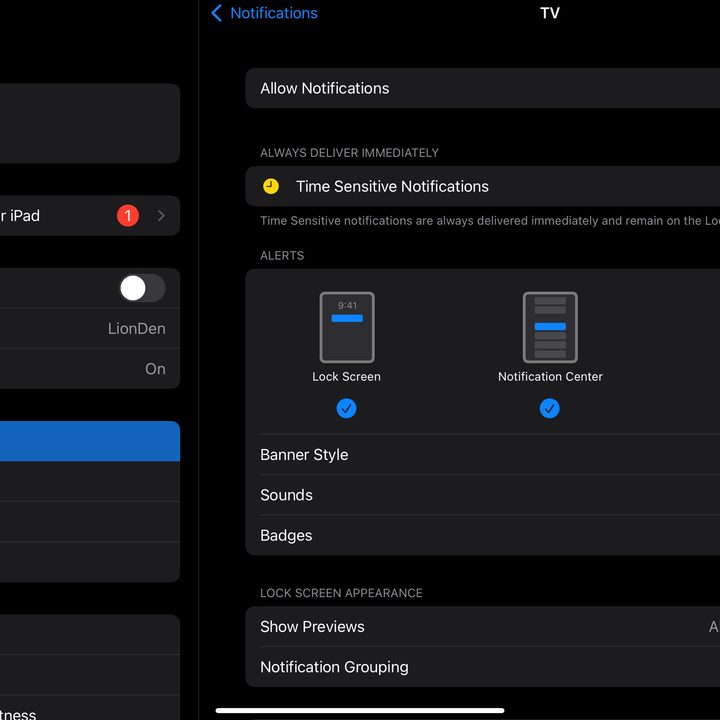Uncheck the Lock Screen alert checkmark
Image resolution: width=720 pixels, height=720 pixels.
pyautogui.click(x=346, y=408)
